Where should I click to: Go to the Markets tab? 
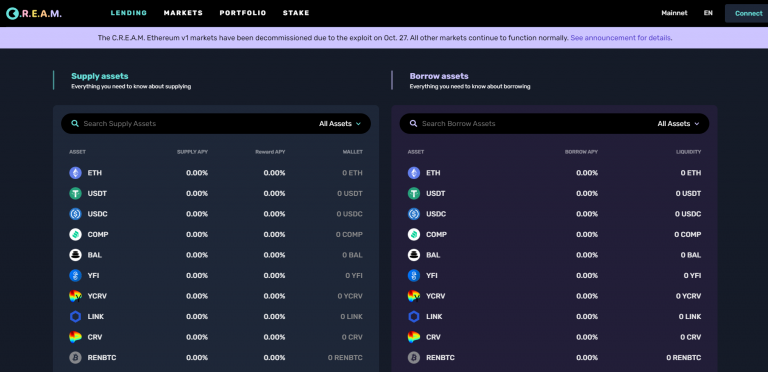coord(183,13)
